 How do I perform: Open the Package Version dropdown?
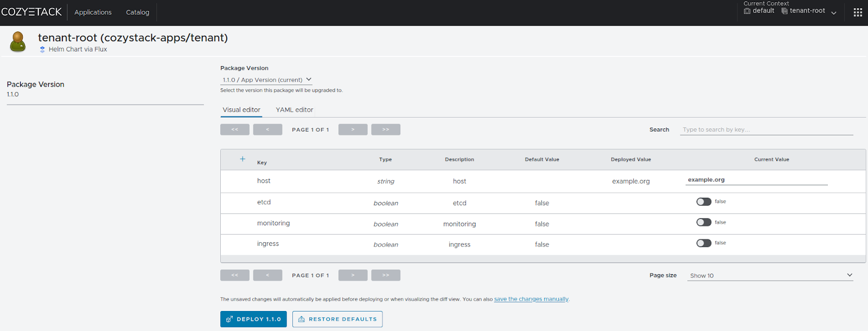click(267, 80)
